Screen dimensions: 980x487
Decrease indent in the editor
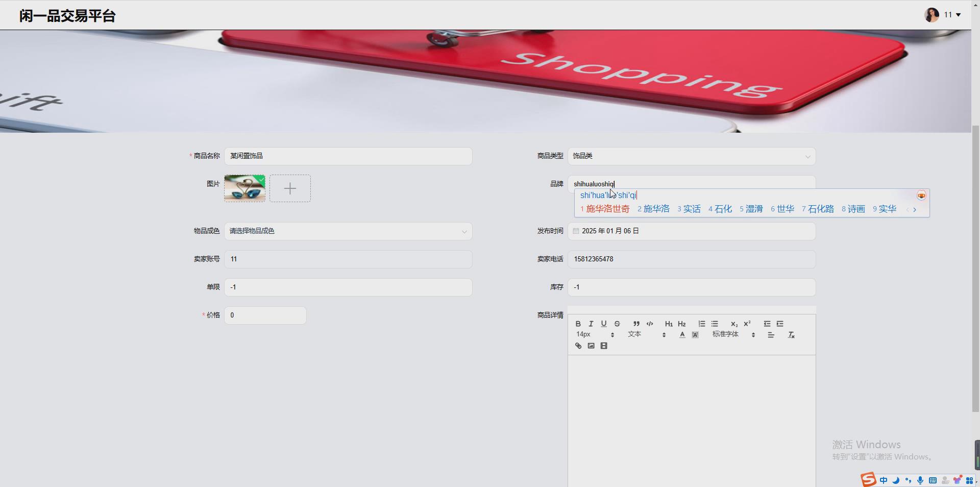point(767,324)
